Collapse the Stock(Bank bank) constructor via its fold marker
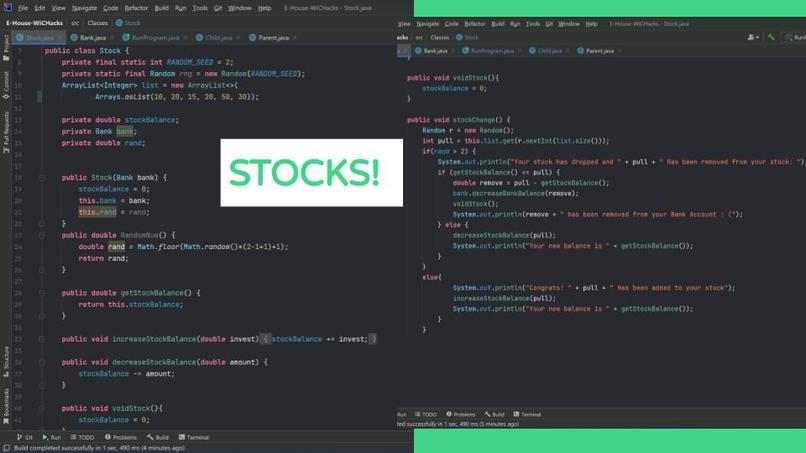Image resolution: width=806 pixels, height=453 pixels. (x=42, y=178)
